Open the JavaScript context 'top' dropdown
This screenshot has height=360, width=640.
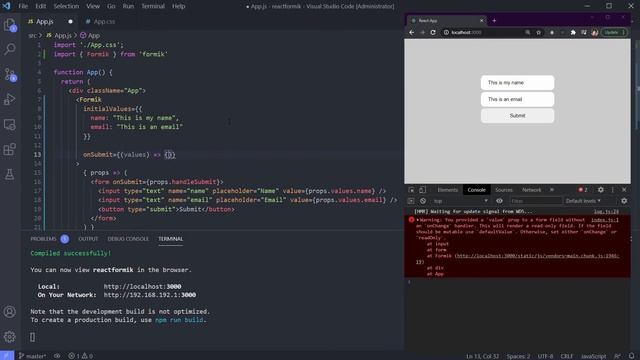(x=460, y=201)
